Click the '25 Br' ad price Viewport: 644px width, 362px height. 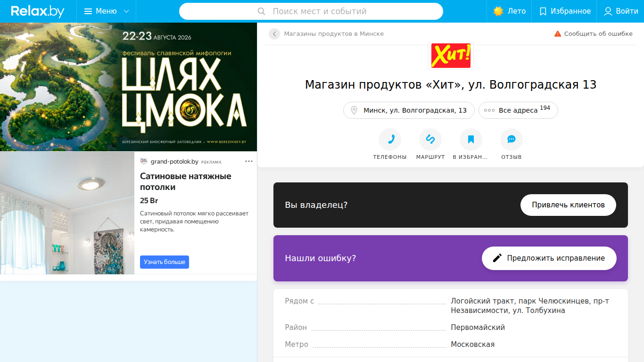[x=149, y=201]
